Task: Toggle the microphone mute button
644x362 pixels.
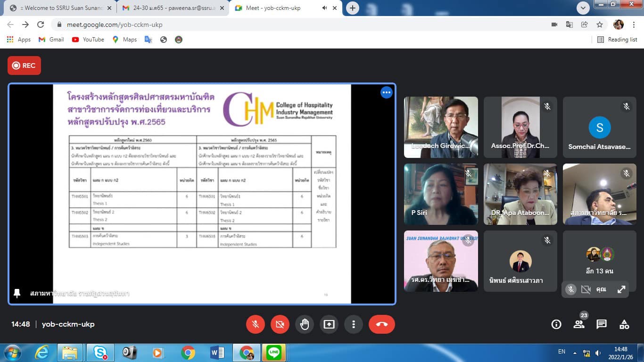Action: pos(256,324)
